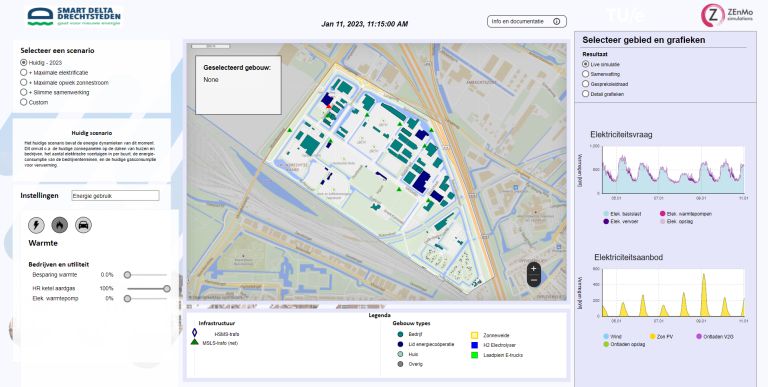Click the Elektriciteitsvraag chart
The image size is (768, 387).
point(673,169)
